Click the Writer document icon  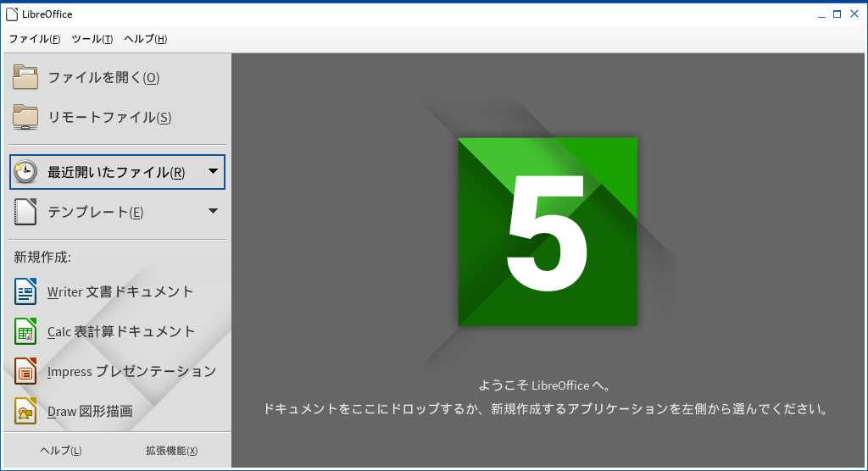click(25, 291)
